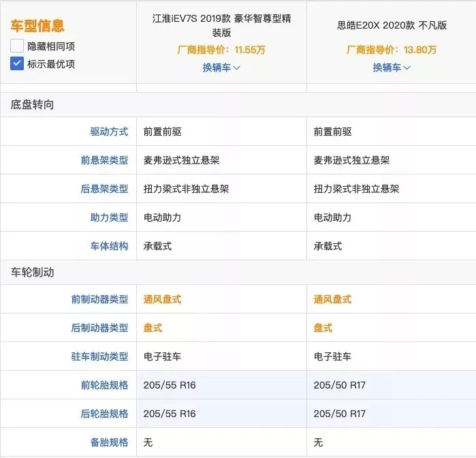Click 盘式 rear brake value for 思皓E20X

tap(323, 328)
